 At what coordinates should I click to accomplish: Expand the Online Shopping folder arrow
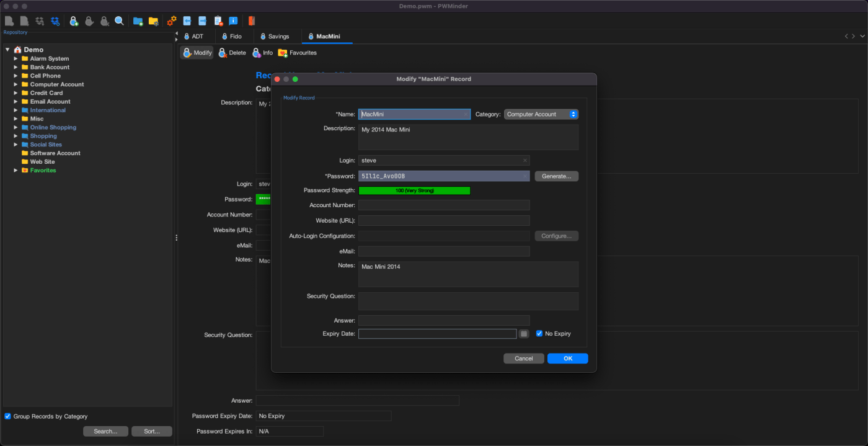point(16,127)
